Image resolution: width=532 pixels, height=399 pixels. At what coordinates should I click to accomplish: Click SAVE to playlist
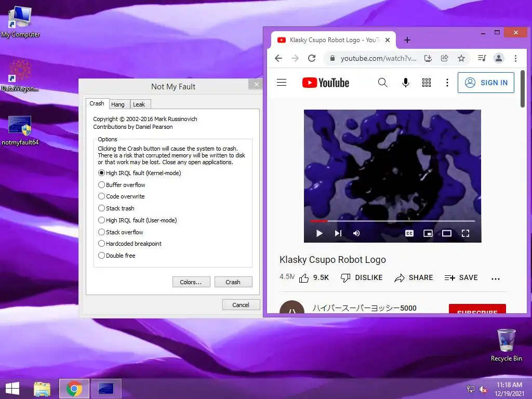coord(461,278)
